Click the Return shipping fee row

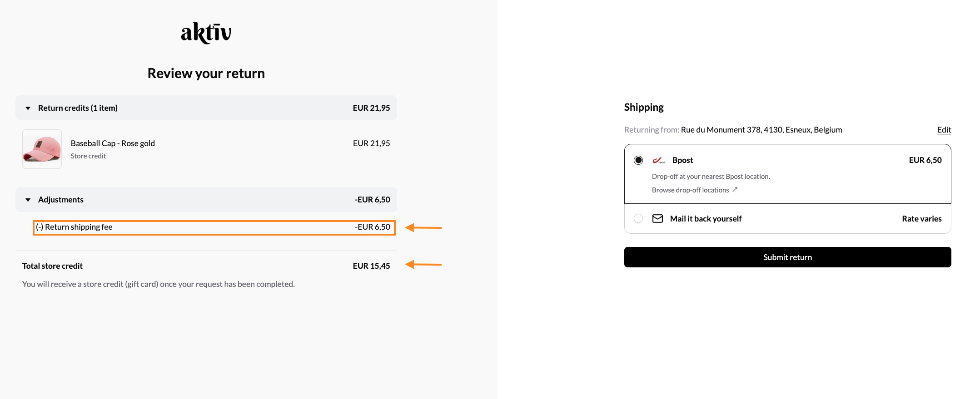pos(214,227)
